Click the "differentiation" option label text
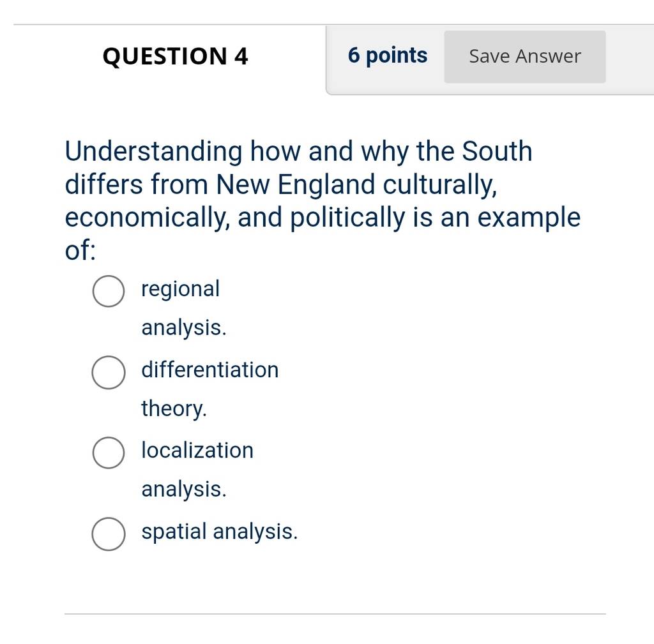Image resolution: width=654 pixels, height=644 pixels. 209,370
